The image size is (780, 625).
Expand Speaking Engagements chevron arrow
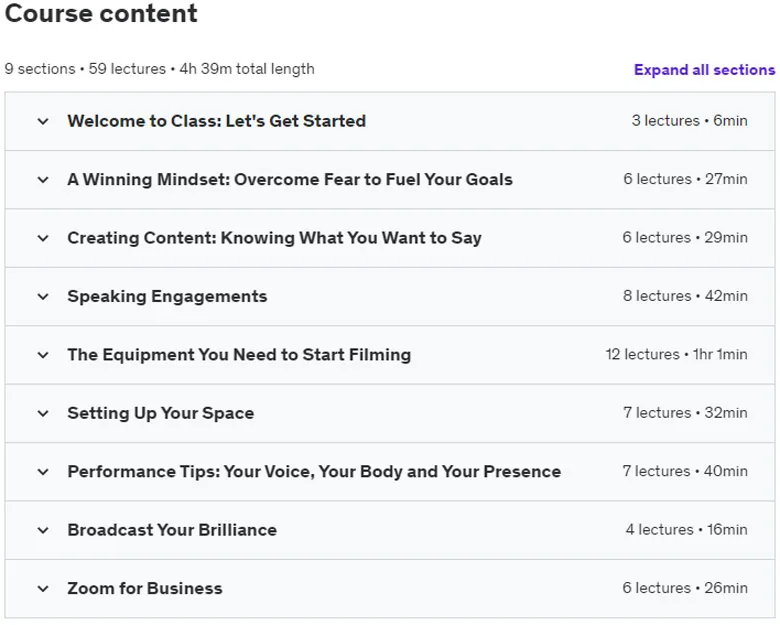[43, 297]
